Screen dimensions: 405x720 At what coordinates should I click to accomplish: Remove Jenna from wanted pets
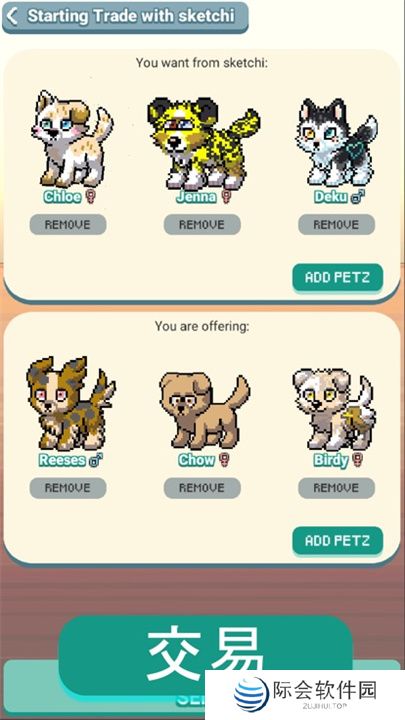pos(202,225)
